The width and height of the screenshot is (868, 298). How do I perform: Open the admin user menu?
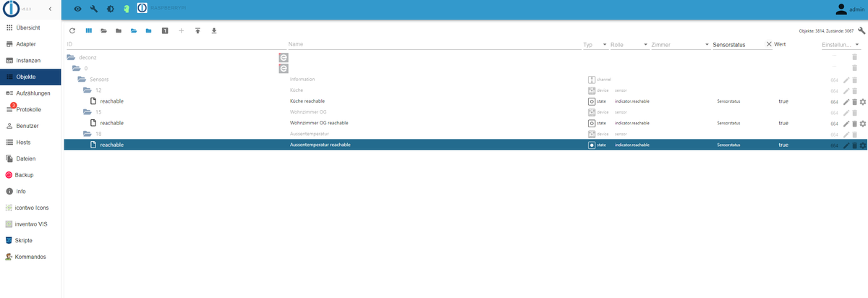click(850, 9)
